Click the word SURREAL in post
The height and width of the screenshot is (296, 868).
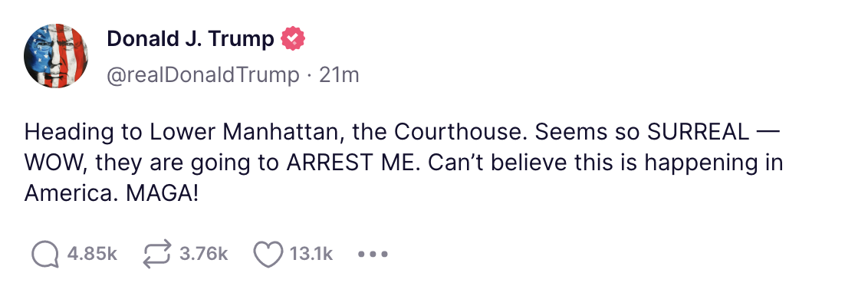click(697, 132)
